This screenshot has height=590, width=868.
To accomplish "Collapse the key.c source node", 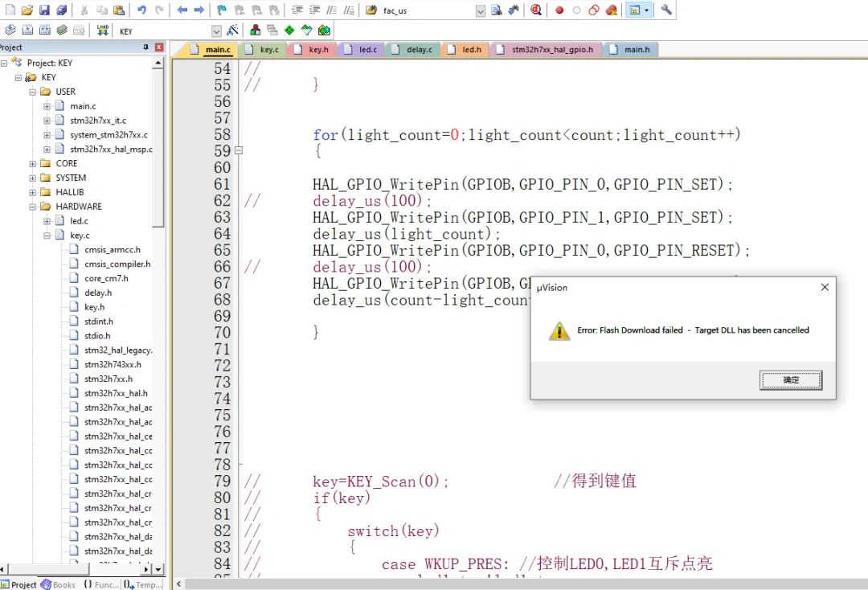I will point(47,236).
